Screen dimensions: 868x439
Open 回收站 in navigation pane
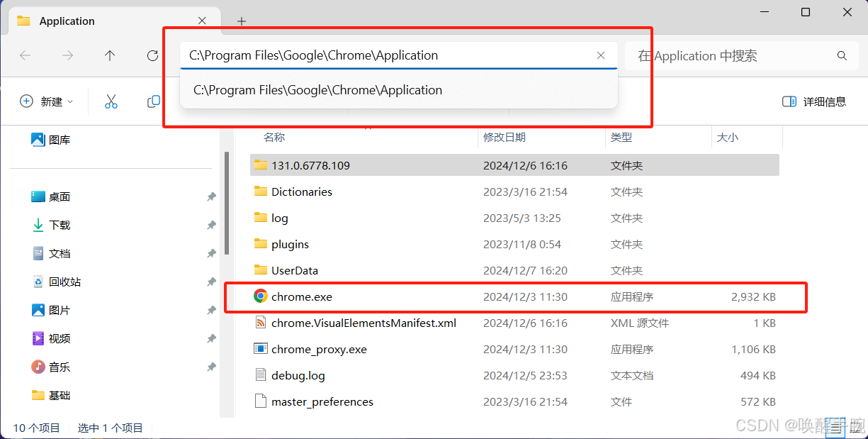coord(57,282)
